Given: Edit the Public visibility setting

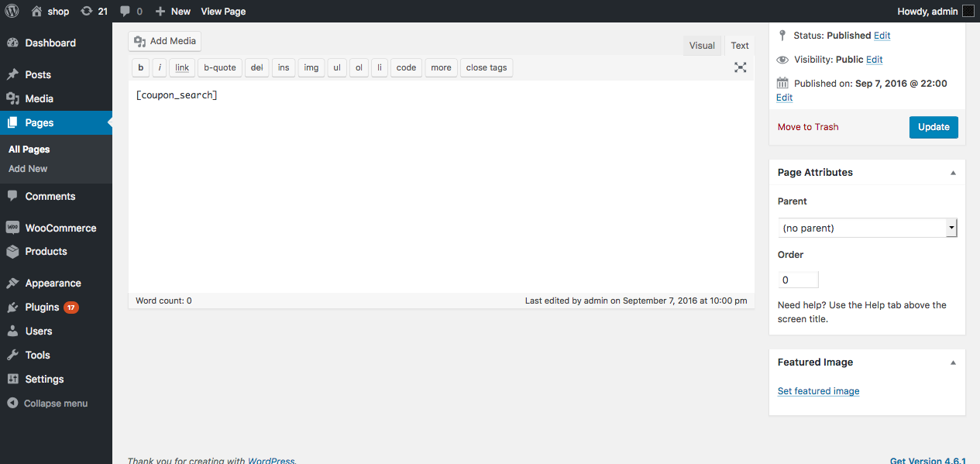Looking at the screenshot, I should [x=875, y=60].
